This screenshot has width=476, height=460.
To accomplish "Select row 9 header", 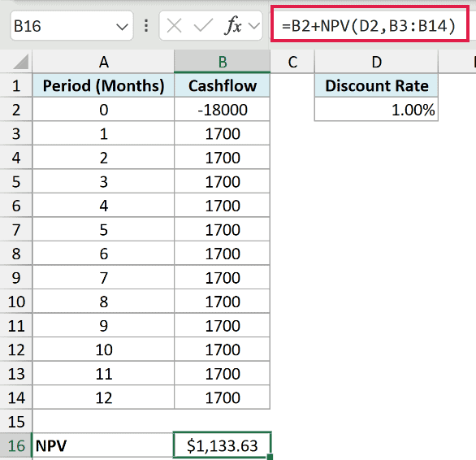I will [x=15, y=277].
